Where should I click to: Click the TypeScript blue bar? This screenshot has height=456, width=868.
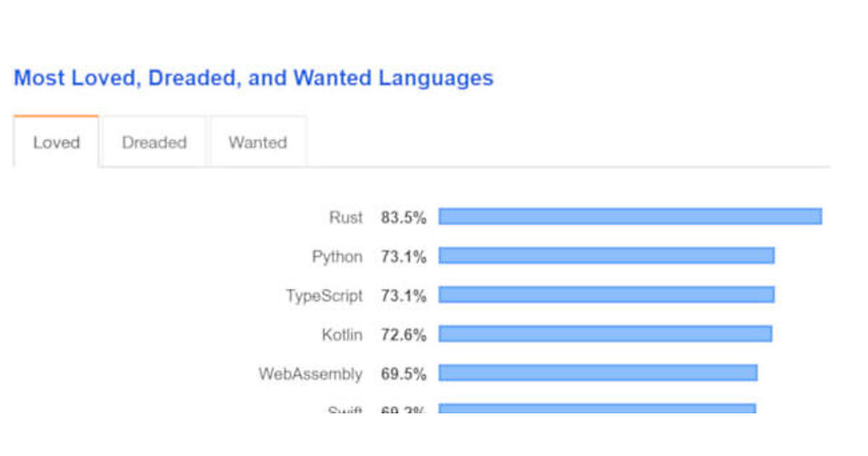tap(606, 295)
